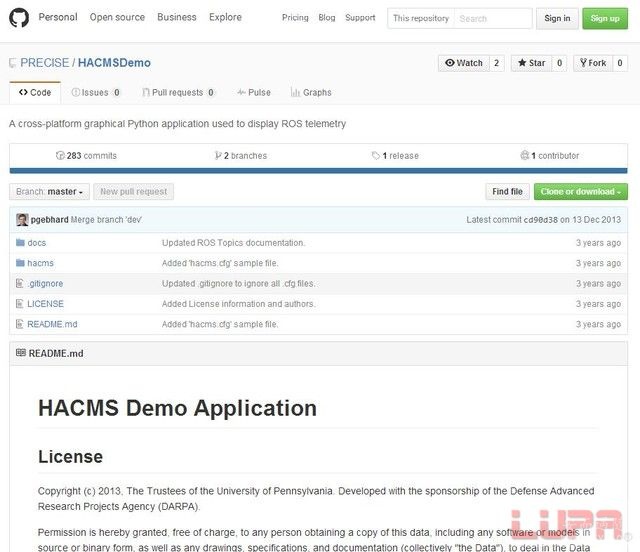Open the latest commit hash cd90d38
The width and height of the screenshot is (640, 552).
[x=540, y=220]
